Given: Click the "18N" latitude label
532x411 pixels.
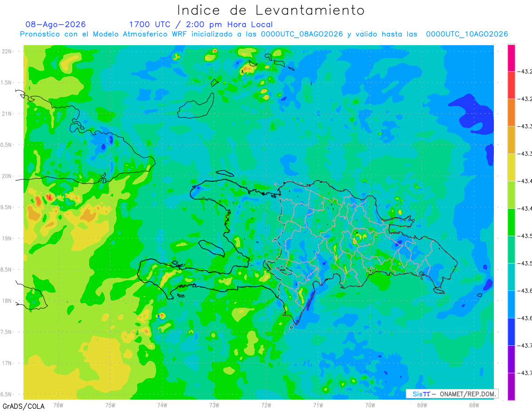Looking at the screenshot, I should 7,301.
